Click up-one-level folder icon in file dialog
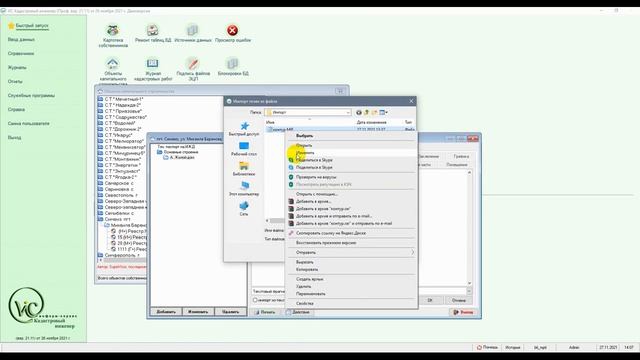This screenshot has height=360, width=640. [x=367, y=112]
